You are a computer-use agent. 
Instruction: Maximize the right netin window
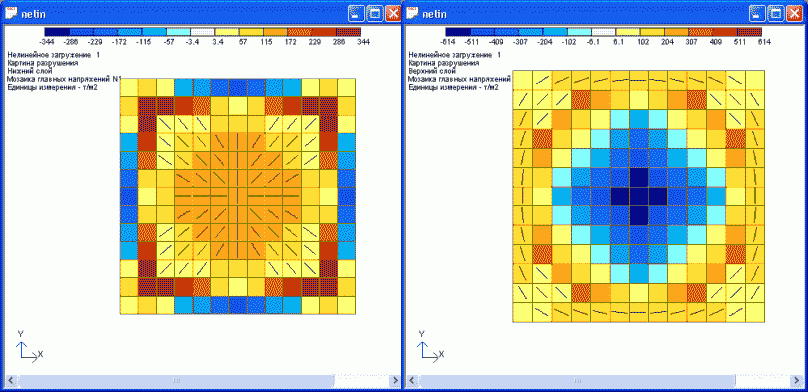pyautogui.click(x=776, y=14)
